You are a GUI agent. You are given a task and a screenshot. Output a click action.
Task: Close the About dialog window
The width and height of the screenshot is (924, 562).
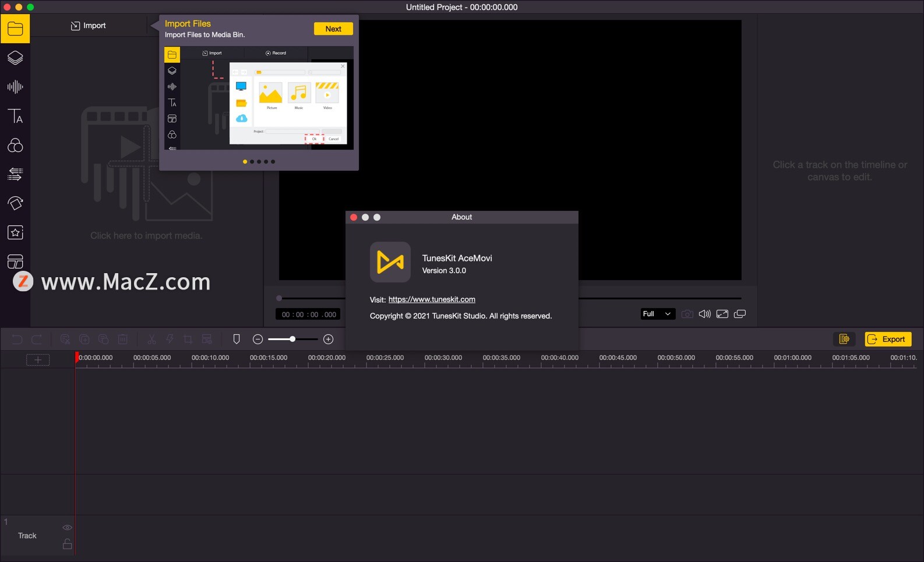pos(354,217)
